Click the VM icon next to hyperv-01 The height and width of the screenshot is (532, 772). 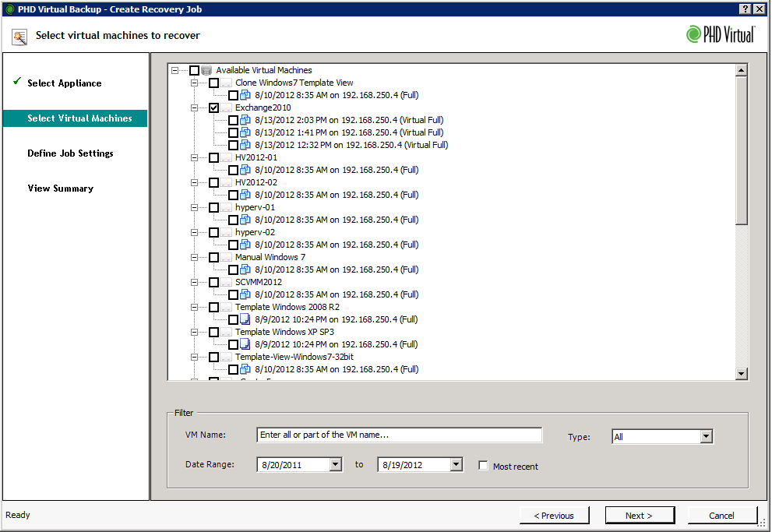[x=226, y=208]
